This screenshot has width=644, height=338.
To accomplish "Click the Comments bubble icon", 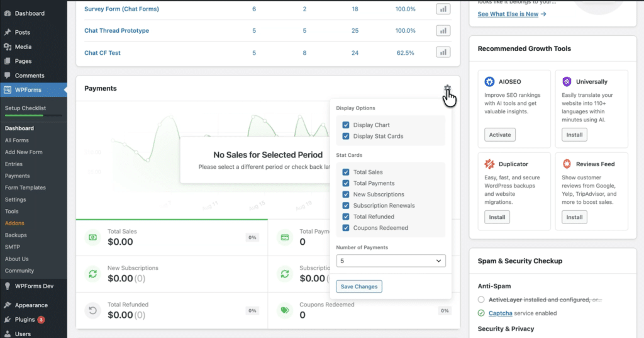I will tap(8, 76).
